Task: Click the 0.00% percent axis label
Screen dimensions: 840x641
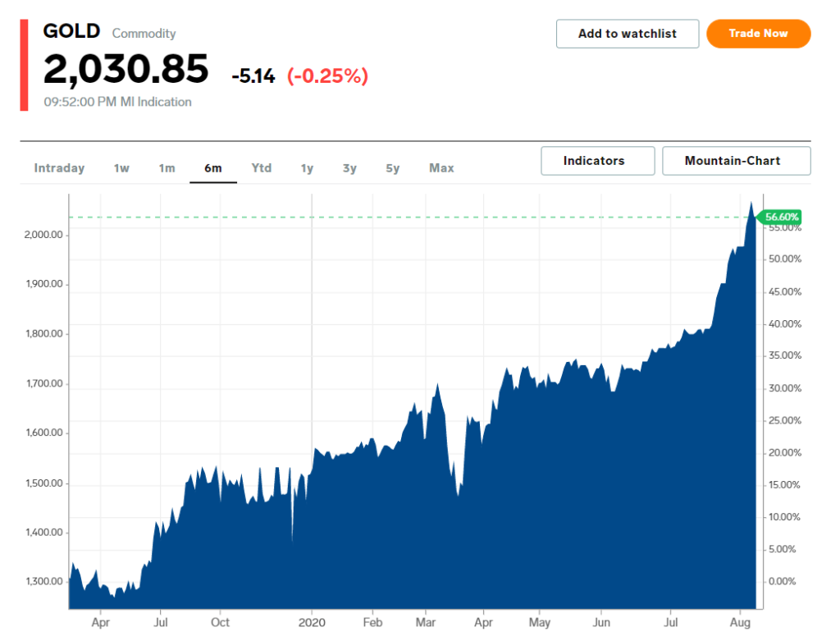Action: point(782,582)
